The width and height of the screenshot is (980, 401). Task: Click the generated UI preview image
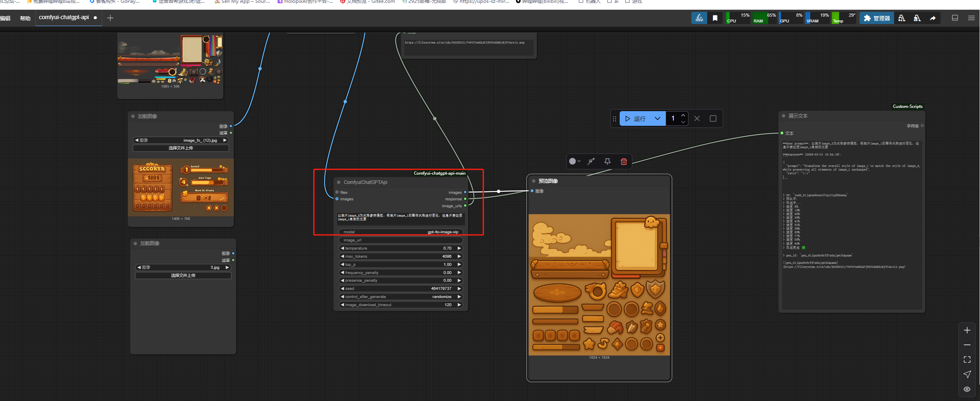coord(599,285)
